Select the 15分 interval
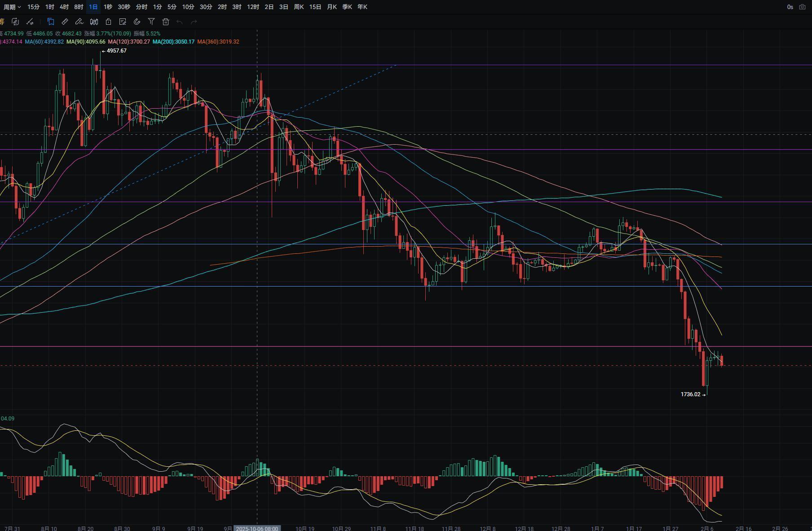 point(33,7)
